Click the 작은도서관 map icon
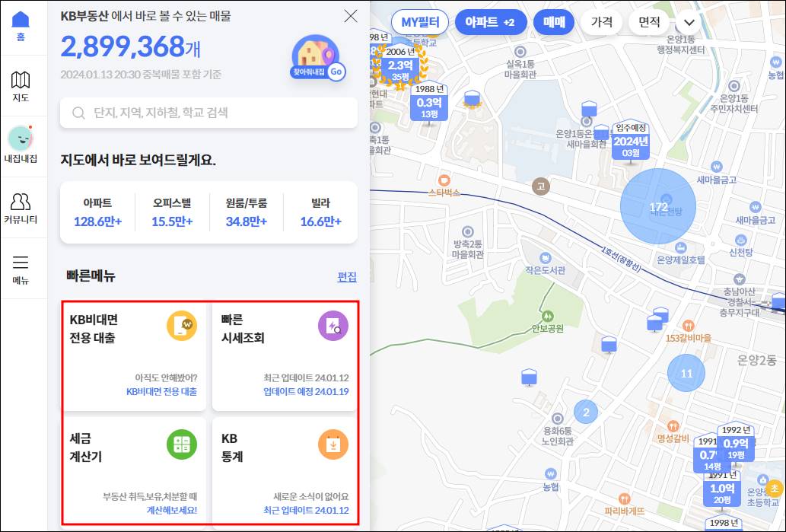This screenshot has height=532, width=786. tap(545, 258)
